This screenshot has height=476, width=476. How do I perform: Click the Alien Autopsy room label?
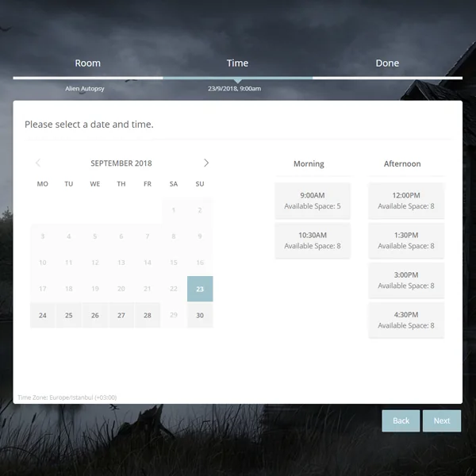click(85, 89)
